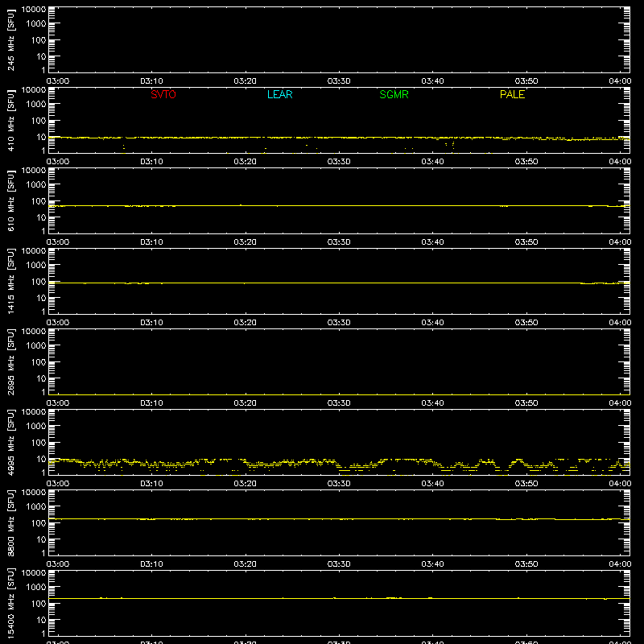Click 03:10 time label below 410 MHz panel
The image size is (644, 644).
151,162
